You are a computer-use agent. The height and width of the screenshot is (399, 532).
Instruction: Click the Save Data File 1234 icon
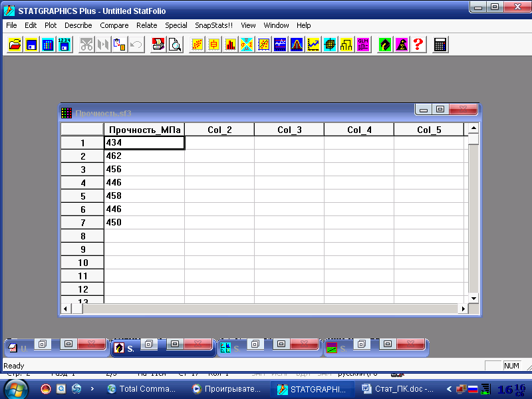click(65, 45)
